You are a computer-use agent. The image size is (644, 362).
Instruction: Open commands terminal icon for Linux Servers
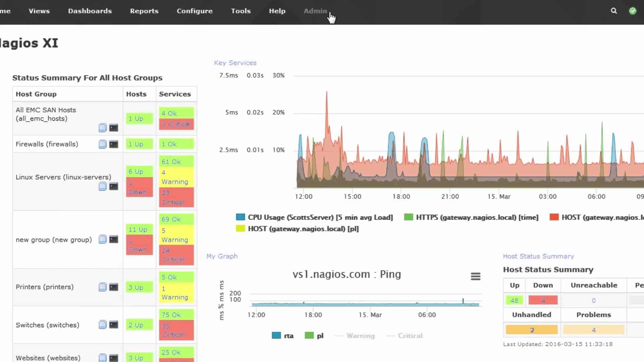pos(114,186)
